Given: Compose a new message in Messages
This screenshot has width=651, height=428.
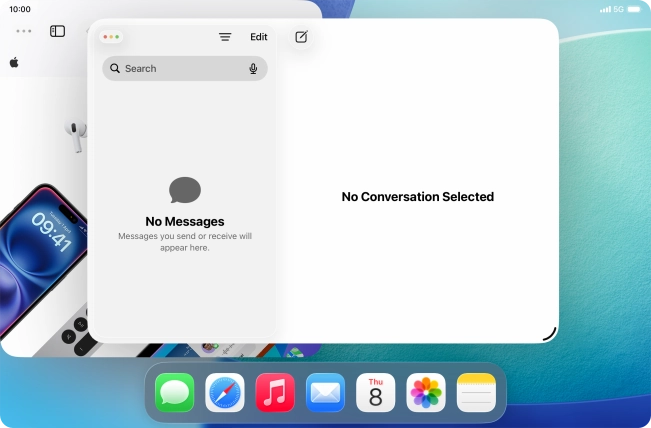Looking at the screenshot, I should point(301,37).
